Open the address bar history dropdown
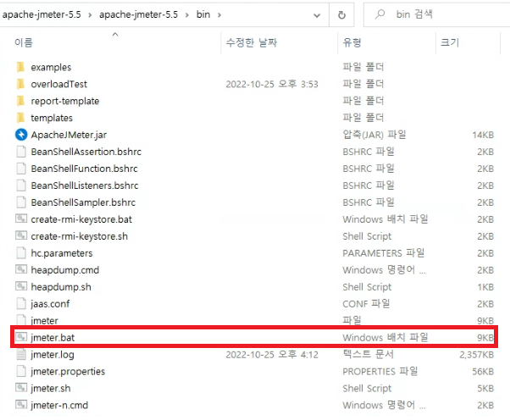510x420 pixels. click(x=317, y=15)
